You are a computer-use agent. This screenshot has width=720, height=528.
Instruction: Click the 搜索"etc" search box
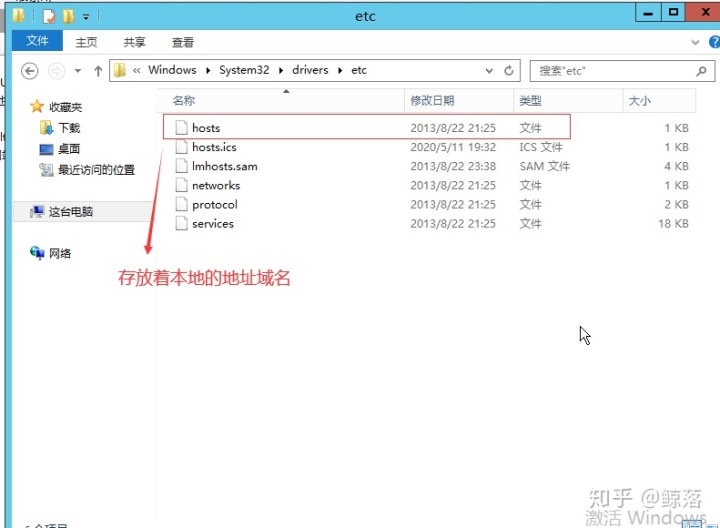point(622,71)
